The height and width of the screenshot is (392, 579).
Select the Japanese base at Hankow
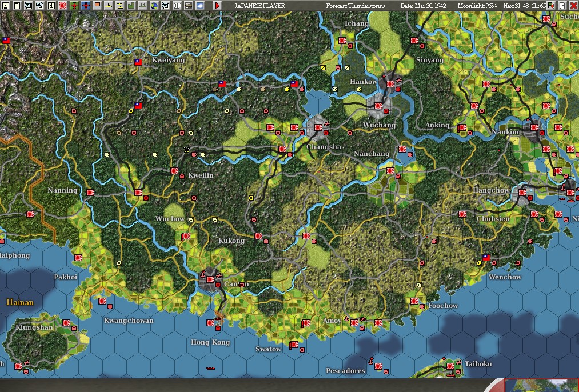[x=390, y=84]
